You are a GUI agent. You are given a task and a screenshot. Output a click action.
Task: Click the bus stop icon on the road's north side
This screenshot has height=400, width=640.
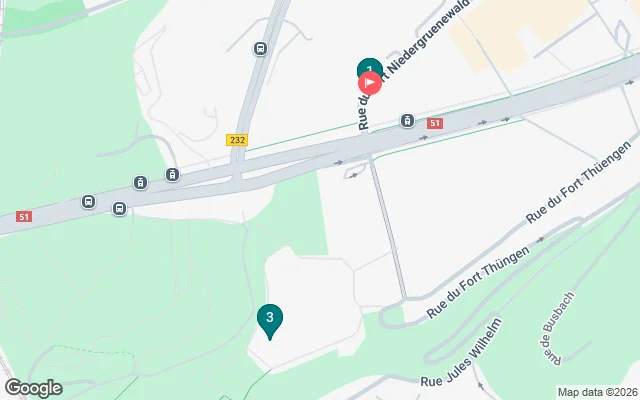pos(88,201)
